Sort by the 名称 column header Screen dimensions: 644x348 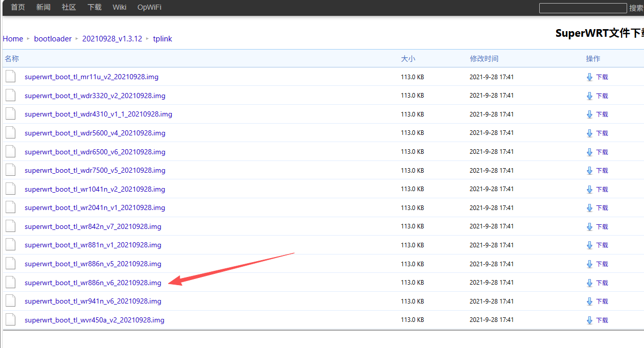[12, 59]
